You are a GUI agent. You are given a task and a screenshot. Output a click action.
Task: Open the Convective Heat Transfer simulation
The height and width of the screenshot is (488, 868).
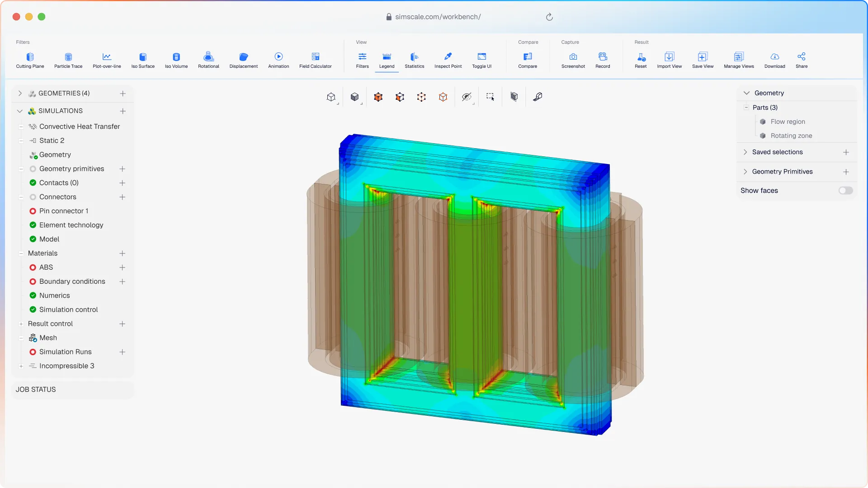(x=79, y=127)
